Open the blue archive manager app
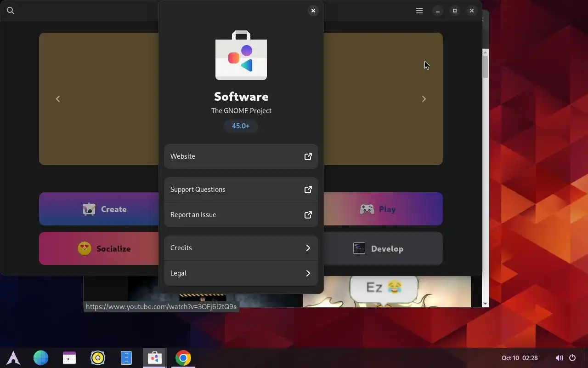The width and height of the screenshot is (588, 368). [126, 358]
